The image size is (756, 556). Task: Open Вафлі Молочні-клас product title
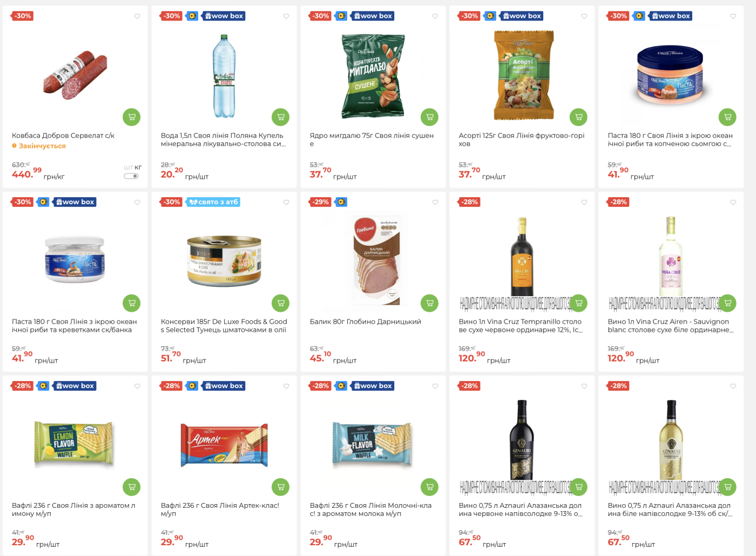pyautogui.click(x=371, y=510)
